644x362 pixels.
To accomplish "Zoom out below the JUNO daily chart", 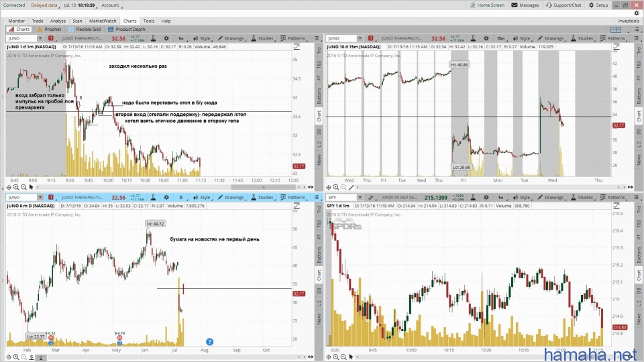I will pos(23,357).
